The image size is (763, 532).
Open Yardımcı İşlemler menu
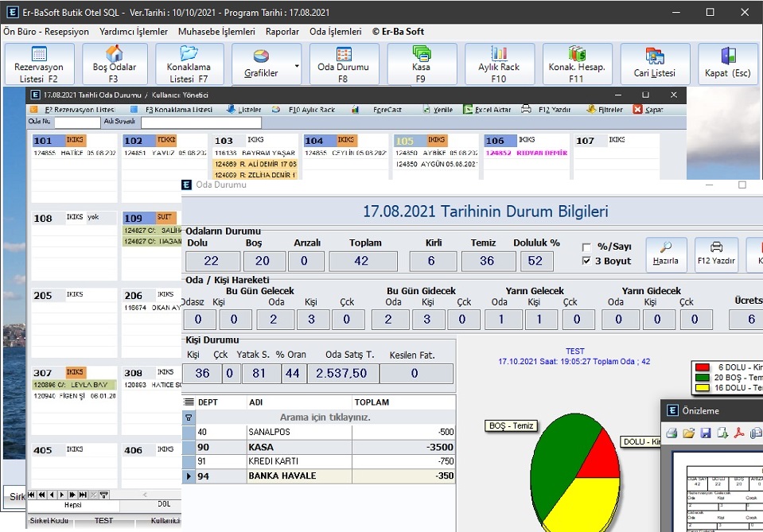click(134, 32)
